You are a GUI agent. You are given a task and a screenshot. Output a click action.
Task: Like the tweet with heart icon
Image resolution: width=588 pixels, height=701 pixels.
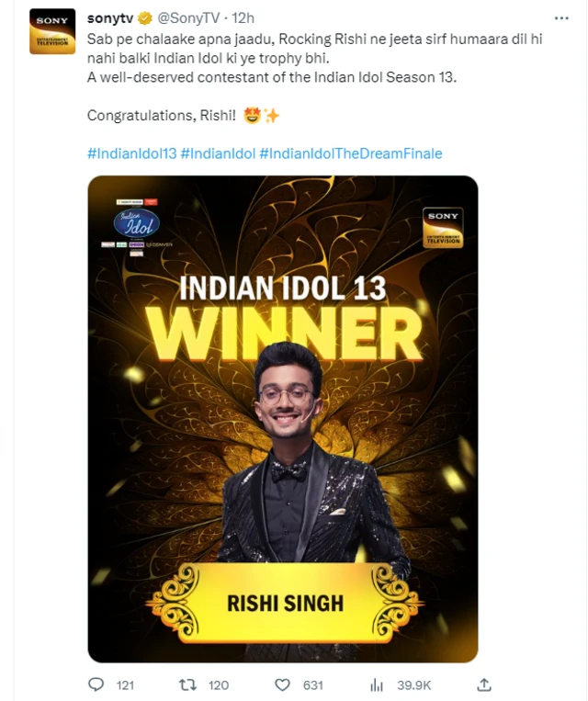coord(282,684)
